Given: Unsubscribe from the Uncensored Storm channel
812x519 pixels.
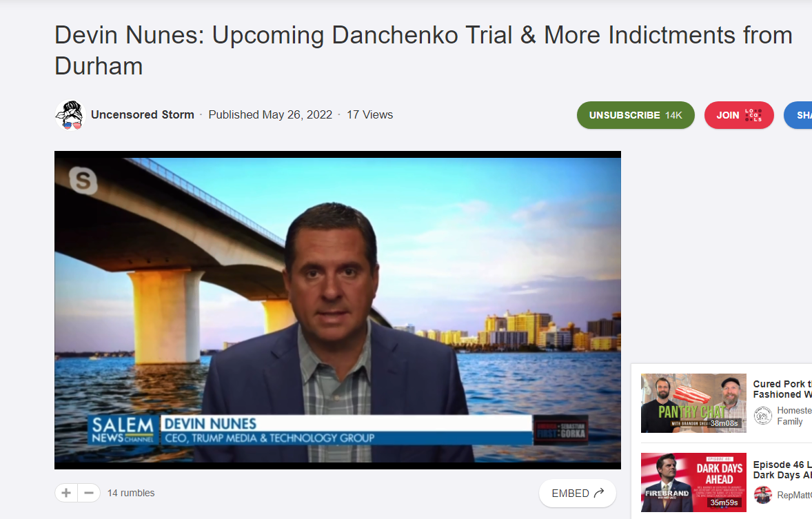Looking at the screenshot, I should (636, 115).
